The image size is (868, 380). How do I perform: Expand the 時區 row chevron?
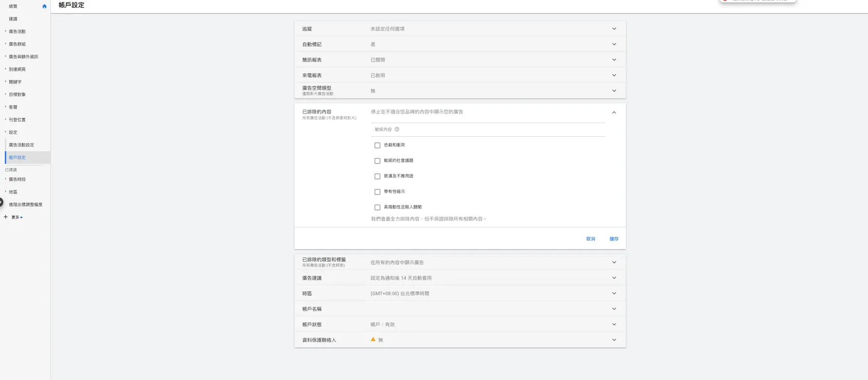point(614,294)
